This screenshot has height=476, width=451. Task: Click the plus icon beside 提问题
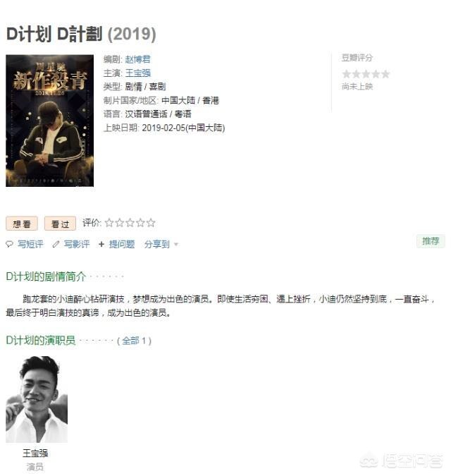click(x=101, y=244)
